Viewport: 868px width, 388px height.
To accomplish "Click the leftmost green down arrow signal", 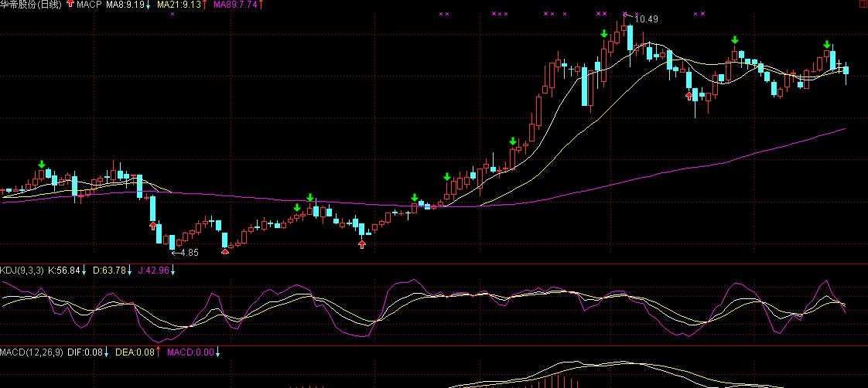I will 42,164.
